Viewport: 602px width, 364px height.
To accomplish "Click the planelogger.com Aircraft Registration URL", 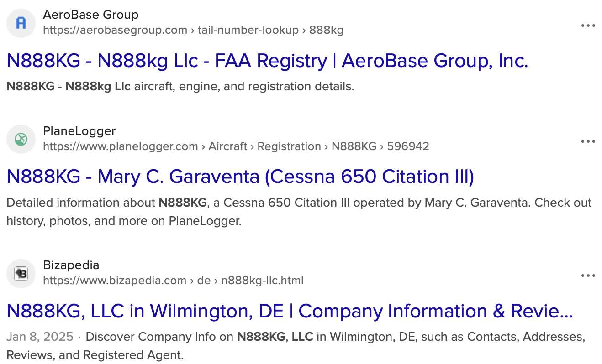I will point(236,146).
